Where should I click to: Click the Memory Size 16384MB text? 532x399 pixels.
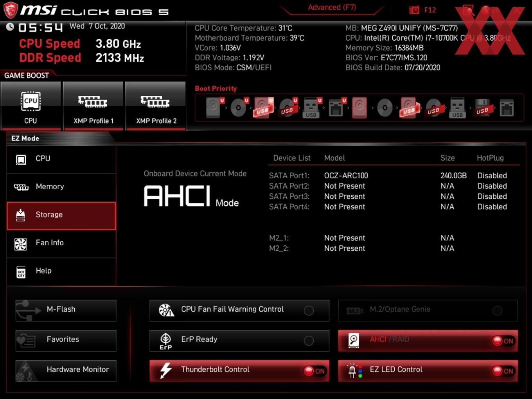[x=385, y=48]
